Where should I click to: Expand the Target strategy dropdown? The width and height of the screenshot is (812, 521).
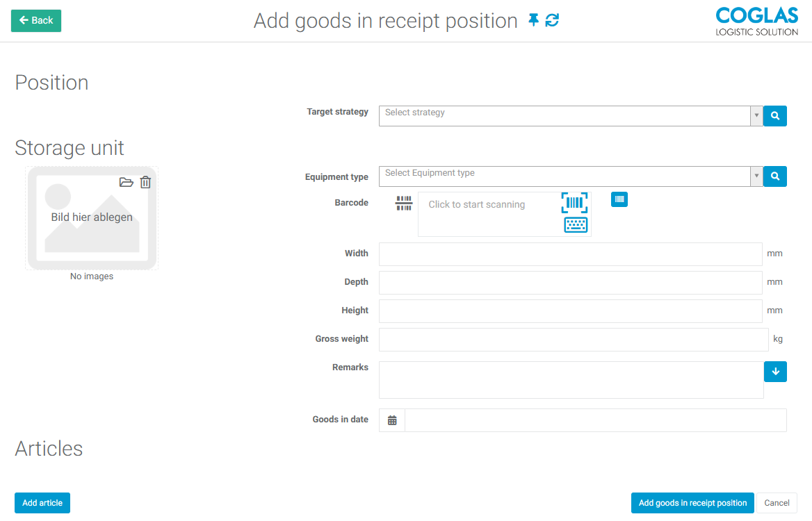click(756, 116)
